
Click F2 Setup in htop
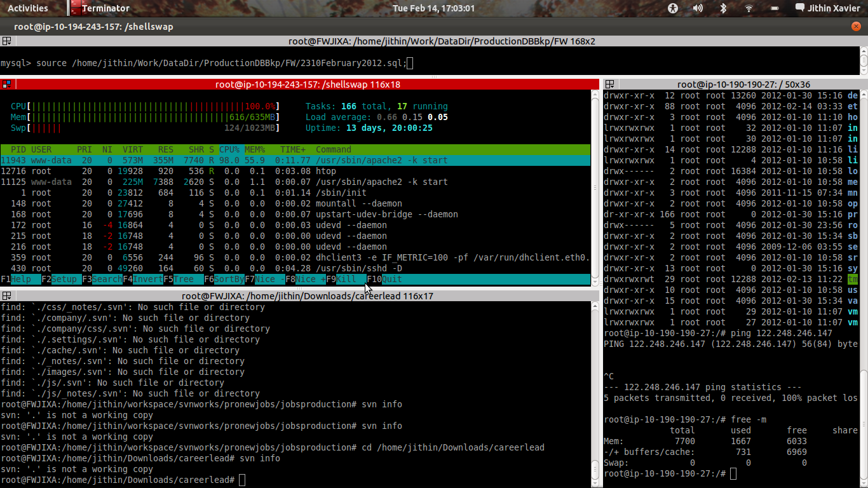coord(61,279)
